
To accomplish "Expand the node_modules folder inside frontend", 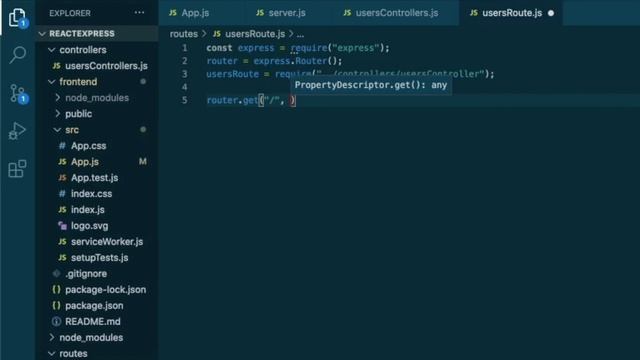I will coord(58,98).
